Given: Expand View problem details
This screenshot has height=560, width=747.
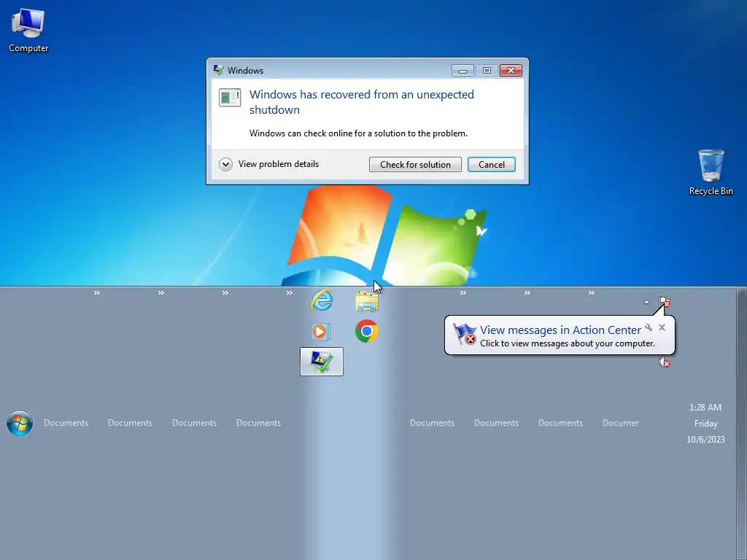Looking at the screenshot, I should 268,164.
